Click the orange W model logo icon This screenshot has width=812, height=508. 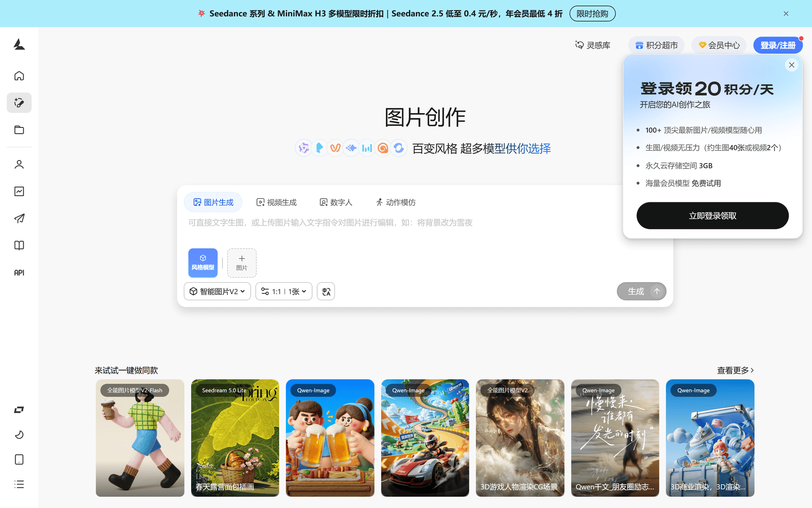pos(335,148)
